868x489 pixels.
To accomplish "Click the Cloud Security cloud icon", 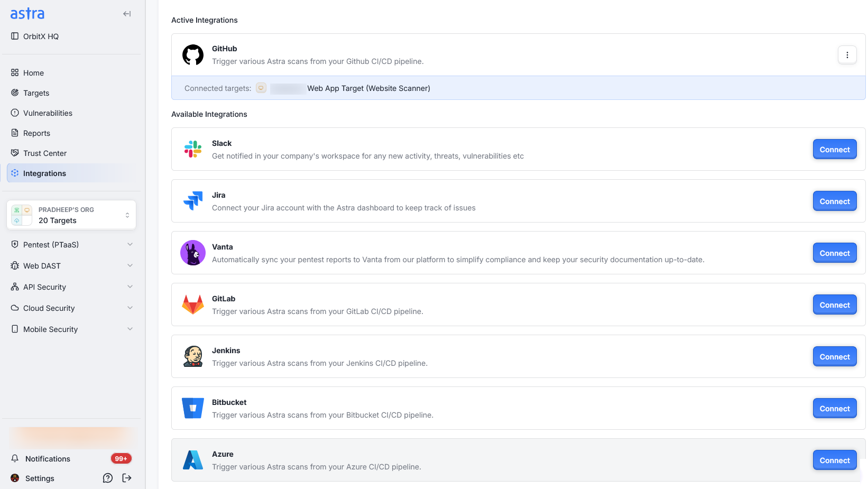I will 15,308.
